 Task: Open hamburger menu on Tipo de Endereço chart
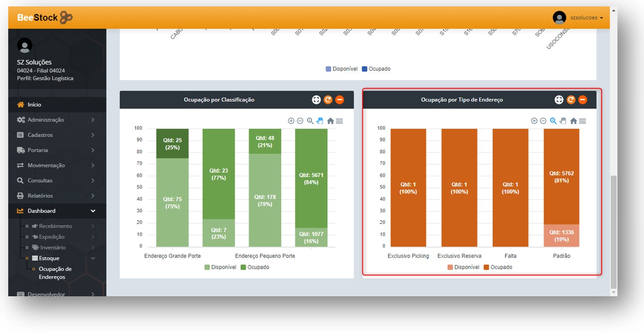(582, 121)
